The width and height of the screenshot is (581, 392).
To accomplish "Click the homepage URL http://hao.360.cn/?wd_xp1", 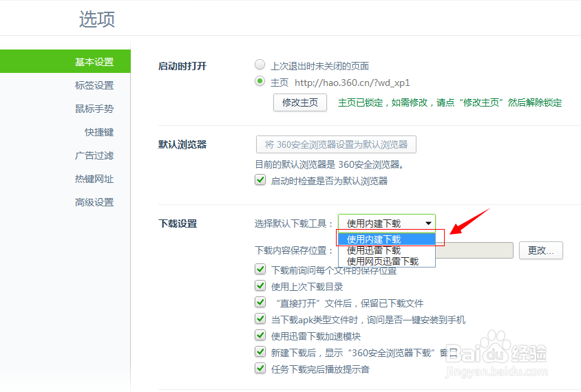I will coord(352,83).
